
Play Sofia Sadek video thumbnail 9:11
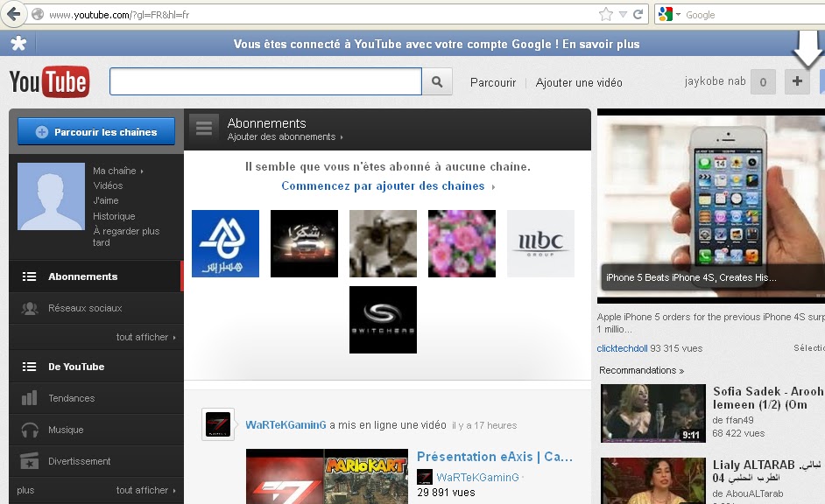653,413
